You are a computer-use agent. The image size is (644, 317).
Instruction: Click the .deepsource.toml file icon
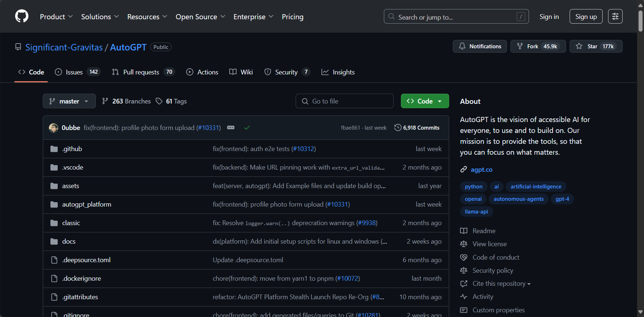pos(54,260)
